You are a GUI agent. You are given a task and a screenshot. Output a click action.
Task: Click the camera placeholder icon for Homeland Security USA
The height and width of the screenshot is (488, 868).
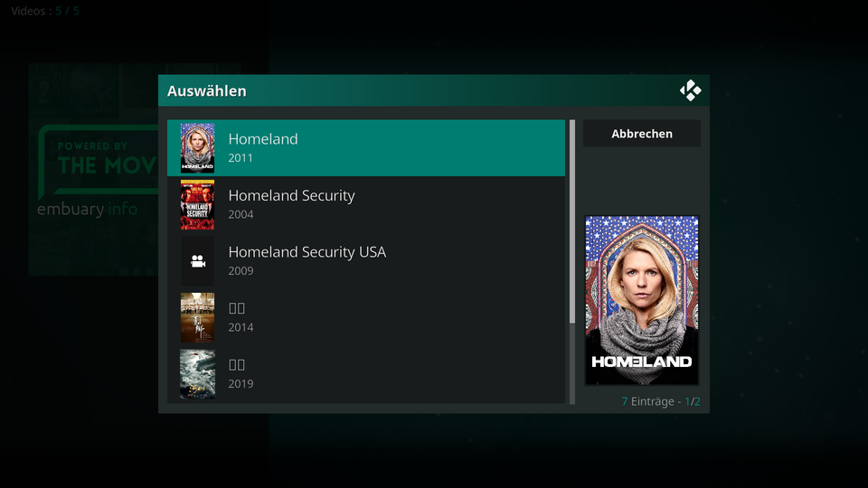tap(198, 261)
